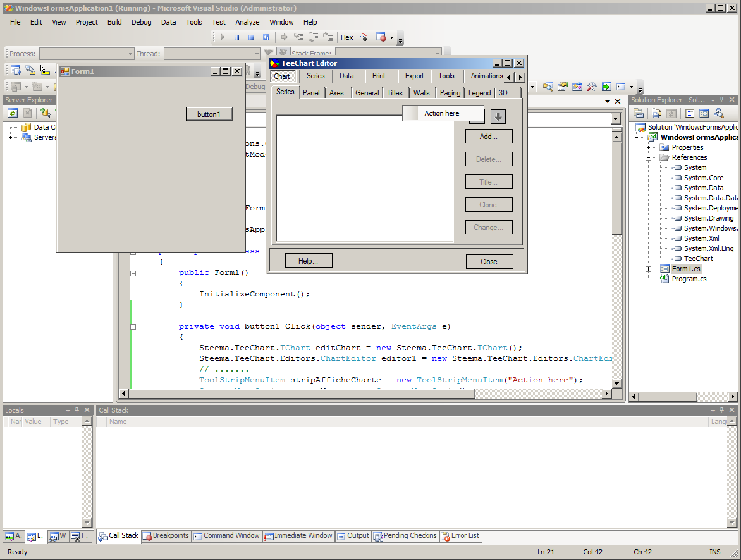Image resolution: width=741 pixels, height=560 pixels.
Task: Switch to the Axes tab in TeeChart Editor
Action: pyautogui.click(x=336, y=93)
